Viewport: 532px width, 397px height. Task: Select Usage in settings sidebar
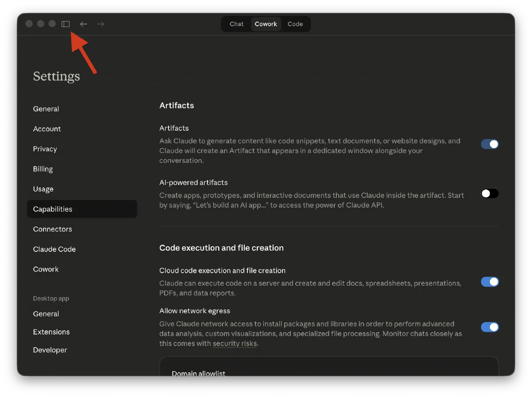click(43, 189)
